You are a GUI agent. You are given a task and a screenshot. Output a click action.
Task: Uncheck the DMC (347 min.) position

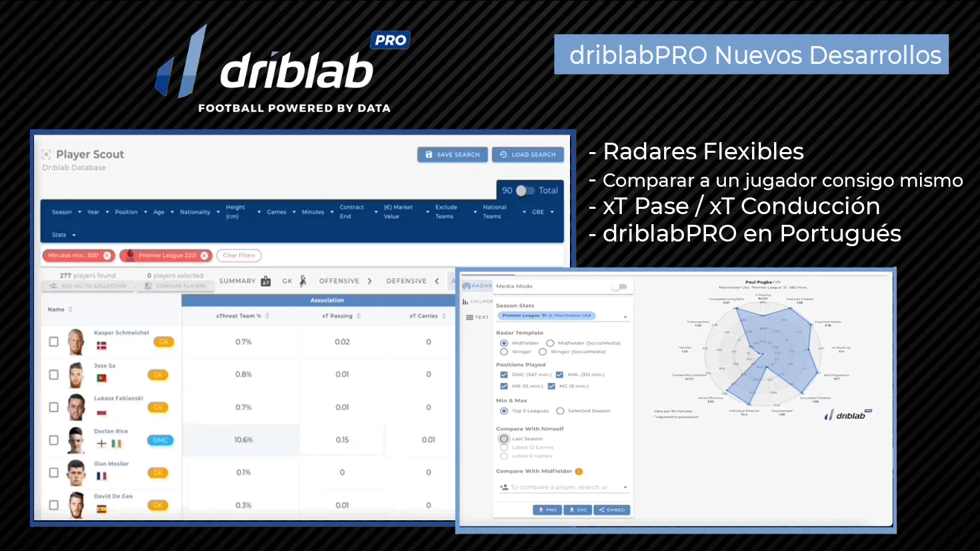pos(504,375)
